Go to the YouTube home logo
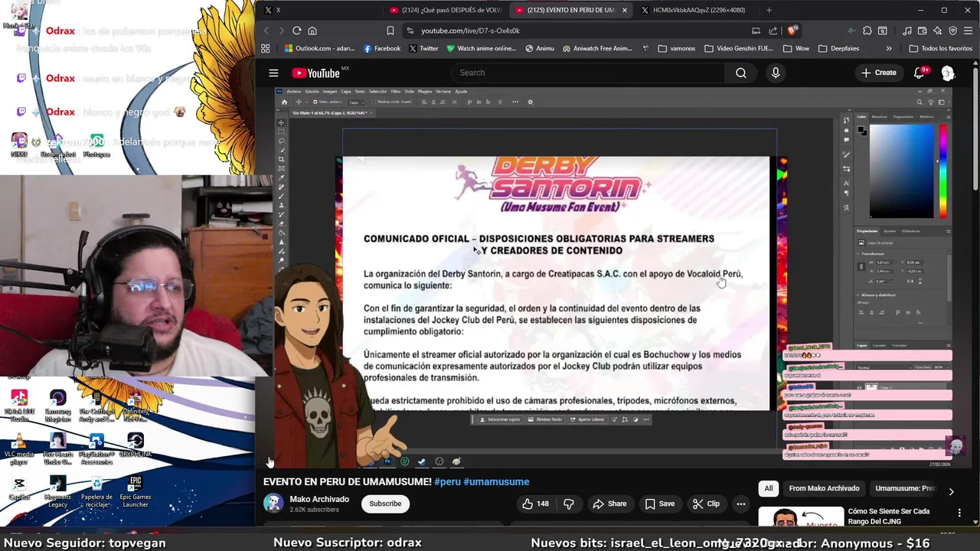The height and width of the screenshot is (551, 980). click(x=315, y=73)
